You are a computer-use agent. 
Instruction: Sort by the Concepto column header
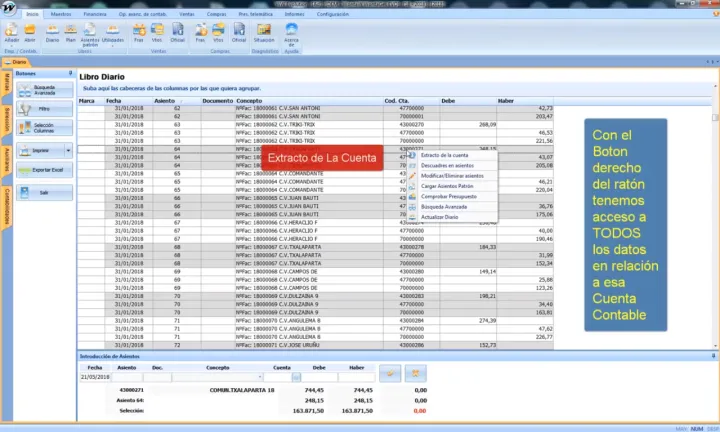pos(309,101)
